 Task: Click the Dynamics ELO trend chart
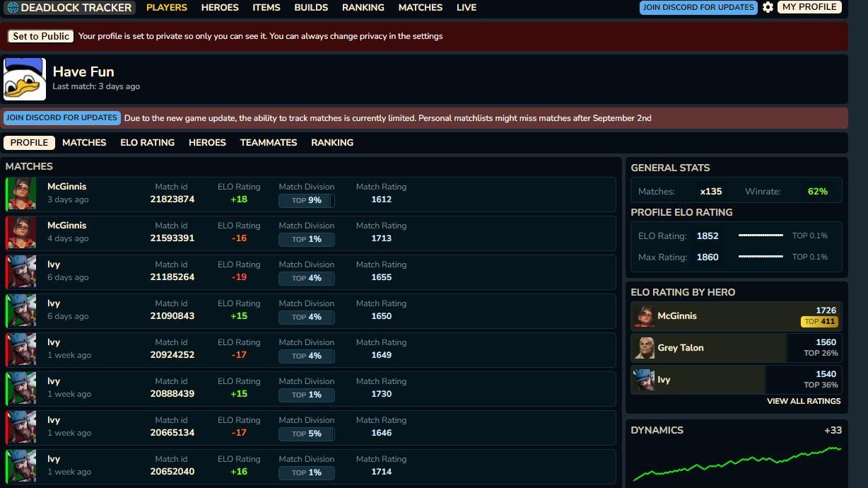pos(736,464)
